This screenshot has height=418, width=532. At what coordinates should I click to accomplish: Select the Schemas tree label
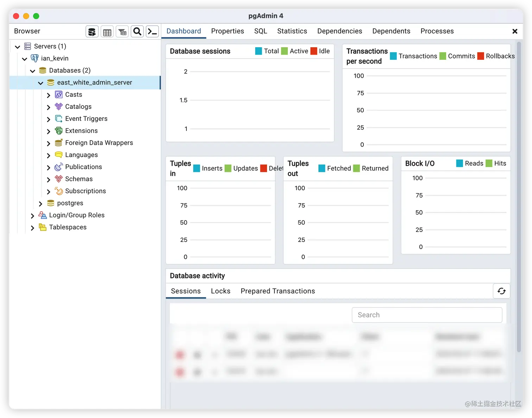[79, 179]
